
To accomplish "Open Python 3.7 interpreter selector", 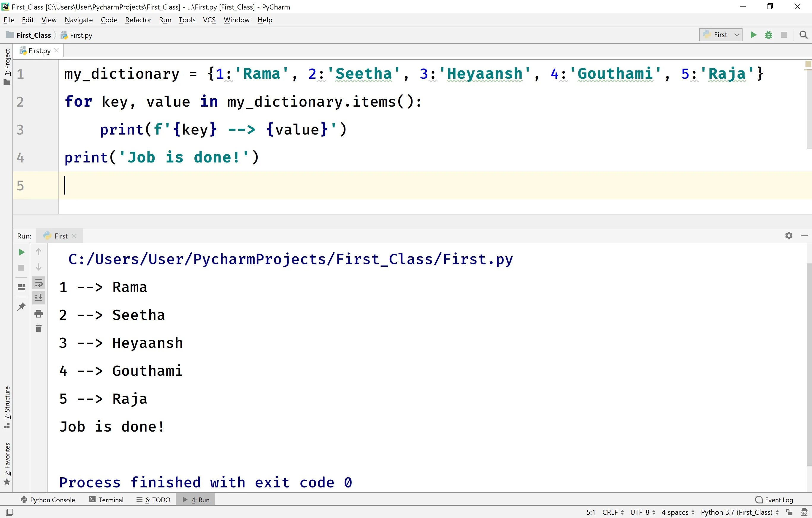I will [x=739, y=512].
